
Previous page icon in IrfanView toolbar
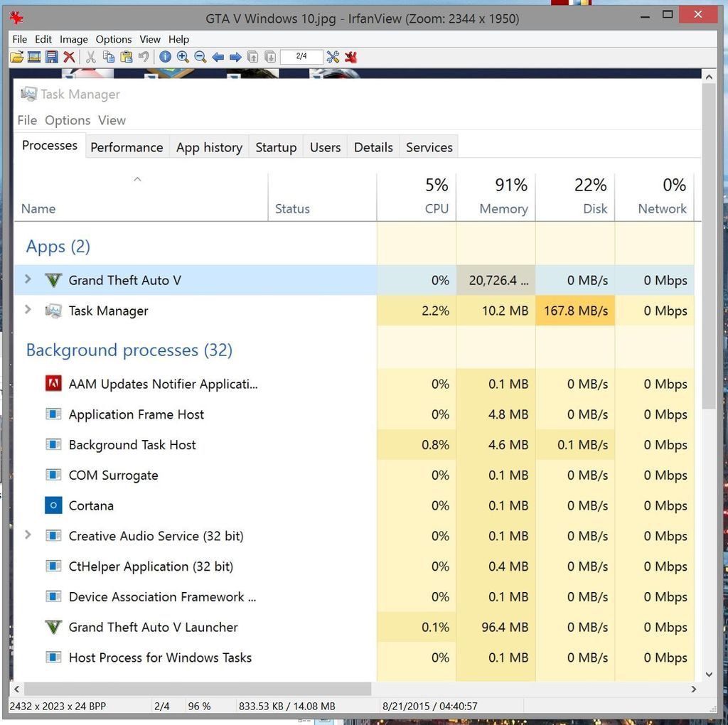(252, 57)
